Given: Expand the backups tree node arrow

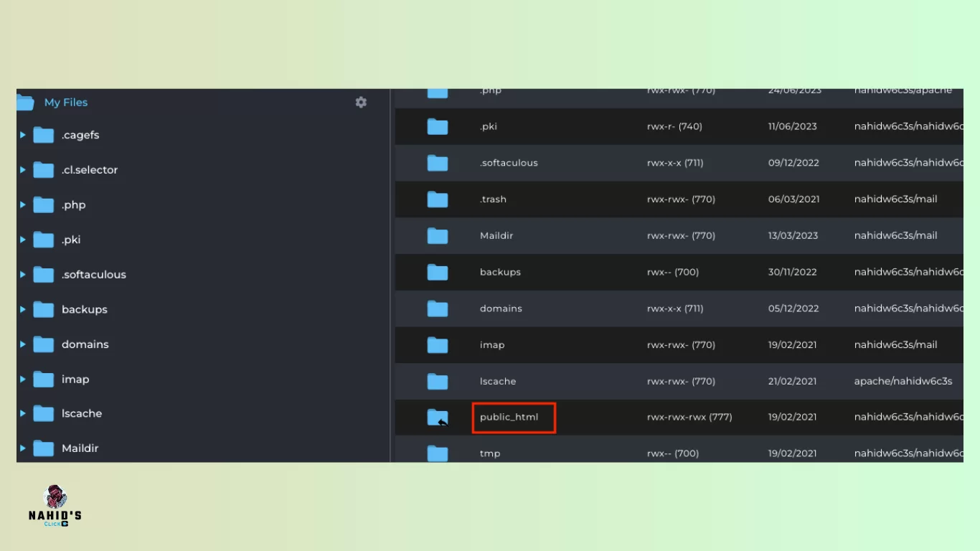Looking at the screenshot, I should (x=23, y=310).
